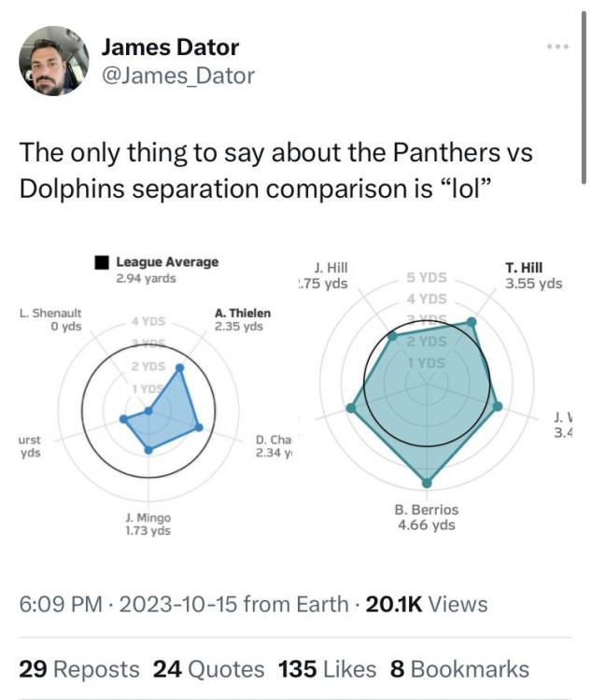Viewport: 591px width, 700px height.
Task: Click the J. Mingo 1.73 yds label
Action: (x=148, y=525)
